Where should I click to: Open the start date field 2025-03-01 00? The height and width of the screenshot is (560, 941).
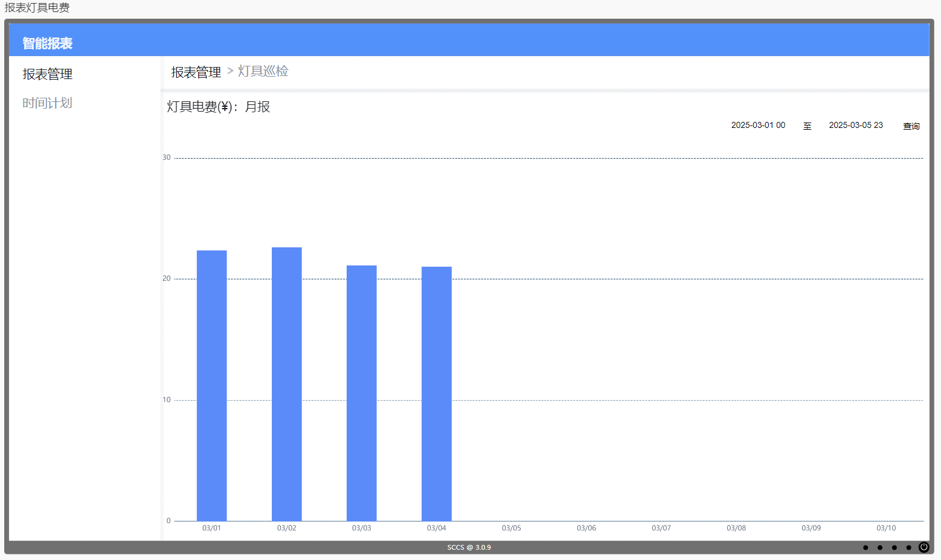pyautogui.click(x=758, y=126)
